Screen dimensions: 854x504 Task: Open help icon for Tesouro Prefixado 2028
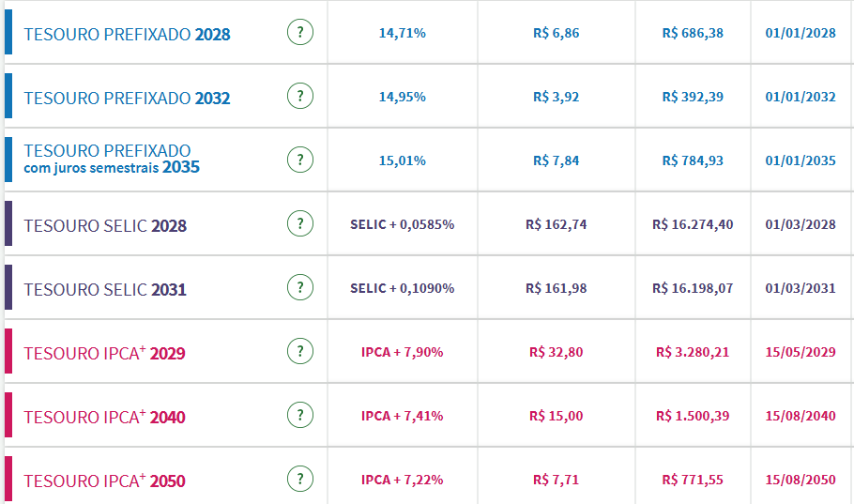[300, 32]
